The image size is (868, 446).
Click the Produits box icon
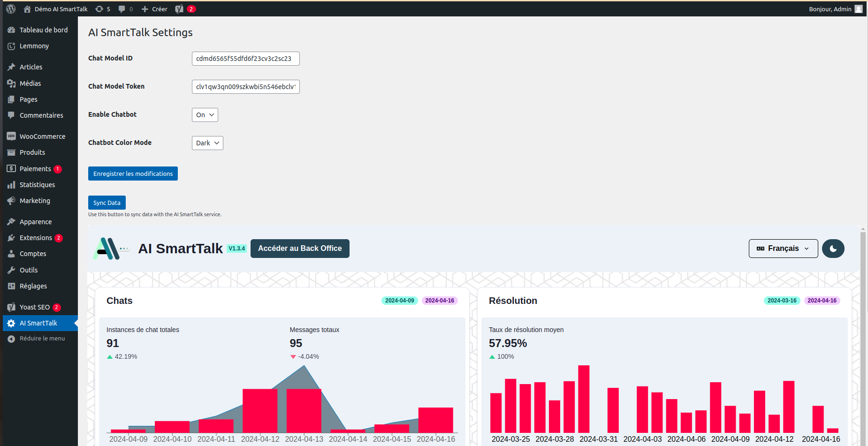[11, 152]
